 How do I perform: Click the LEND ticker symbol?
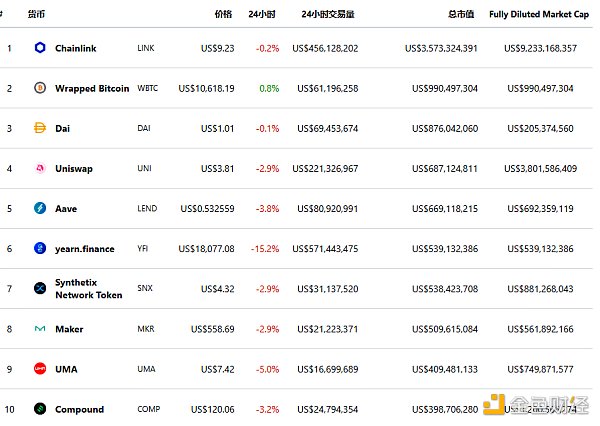coord(147,208)
